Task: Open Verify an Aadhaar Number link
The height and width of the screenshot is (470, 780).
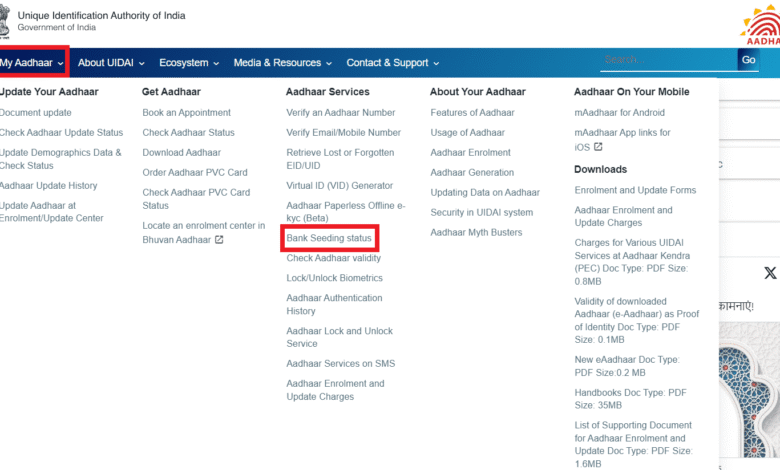Action: [341, 113]
